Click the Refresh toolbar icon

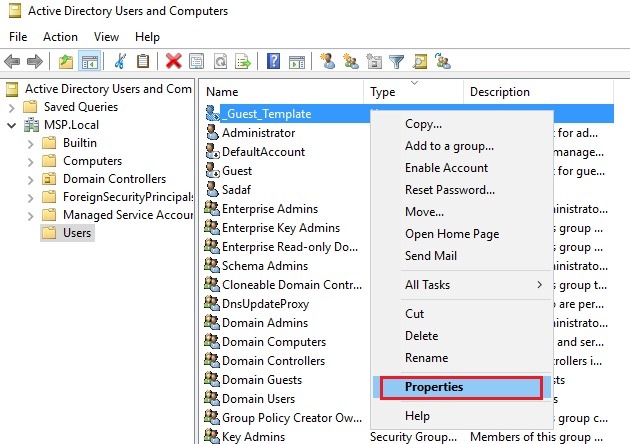(x=219, y=62)
